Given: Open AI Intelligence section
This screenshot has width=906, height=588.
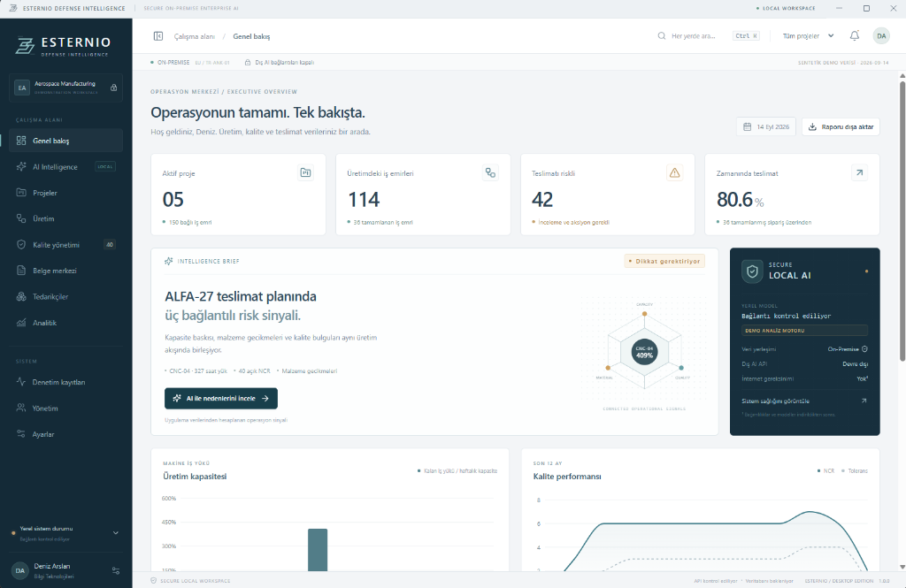Looking at the screenshot, I should pyautogui.click(x=65, y=166).
